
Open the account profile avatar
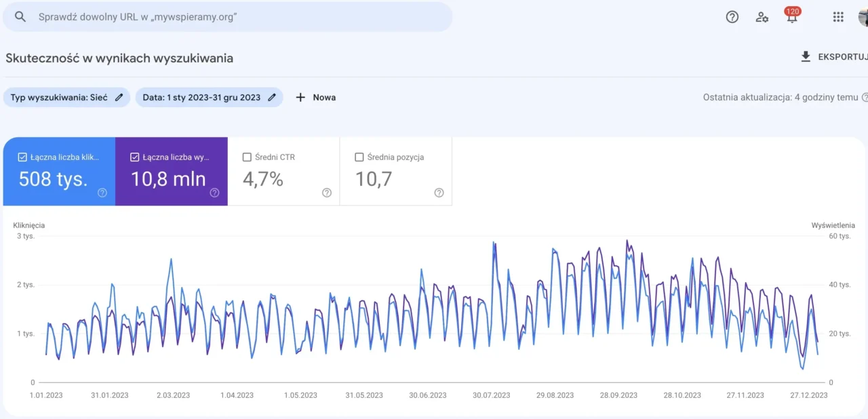click(863, 17)
